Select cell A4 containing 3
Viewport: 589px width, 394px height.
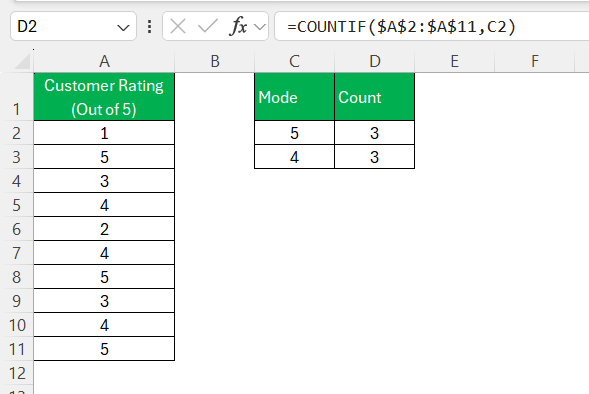pos(104,181)
